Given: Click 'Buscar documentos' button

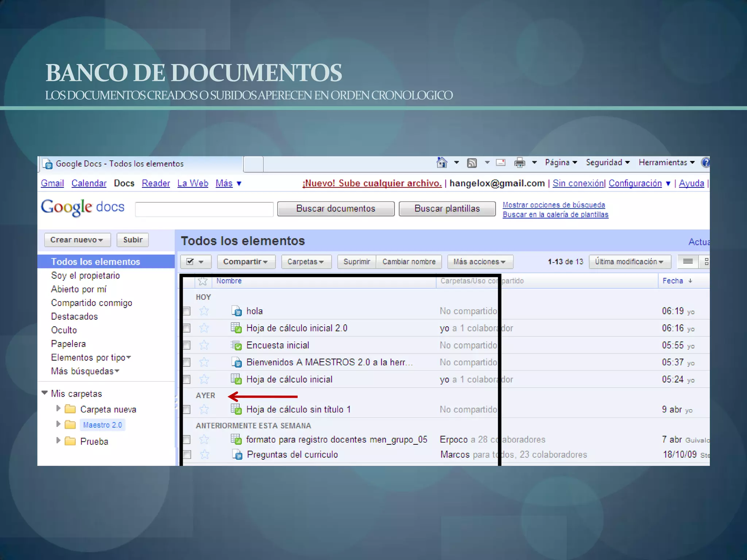Looking at the screenshot, I should pos(336,209).
